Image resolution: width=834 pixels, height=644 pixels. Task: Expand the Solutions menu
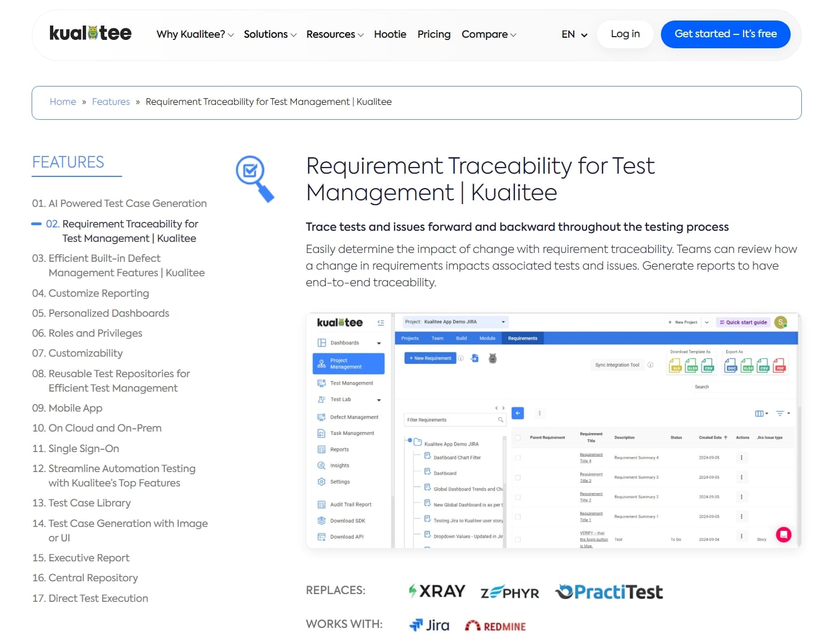tap(270, 34)
